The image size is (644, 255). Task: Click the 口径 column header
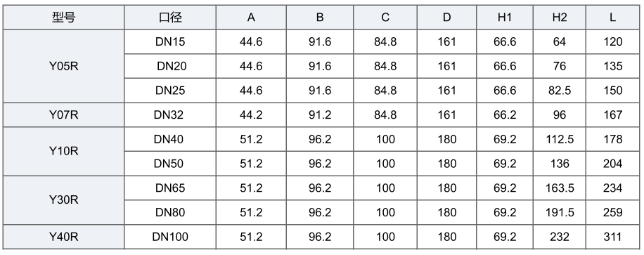point(170,18)
